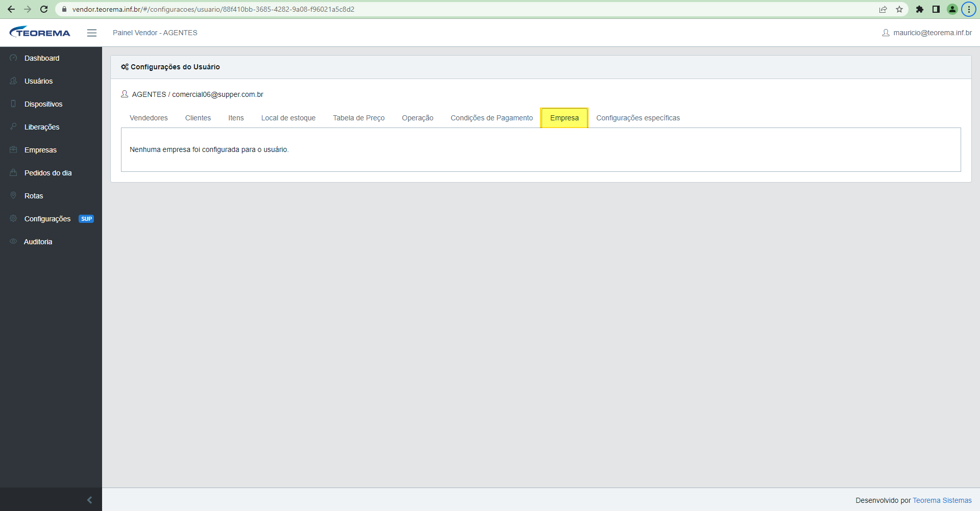Image resolution: width=980 pixels, height=511 pixels.
Task: Open the browser profile avatar
Action: click(x=952, y=9)
